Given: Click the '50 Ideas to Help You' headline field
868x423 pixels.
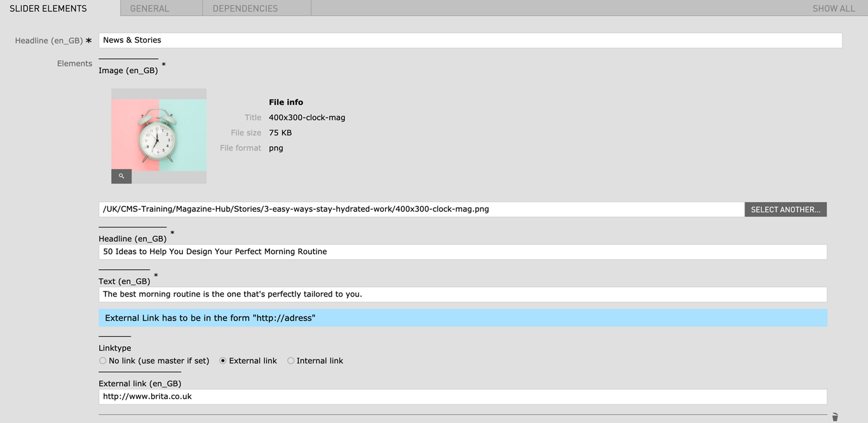Looking at the screenshot, I should 463,252.
